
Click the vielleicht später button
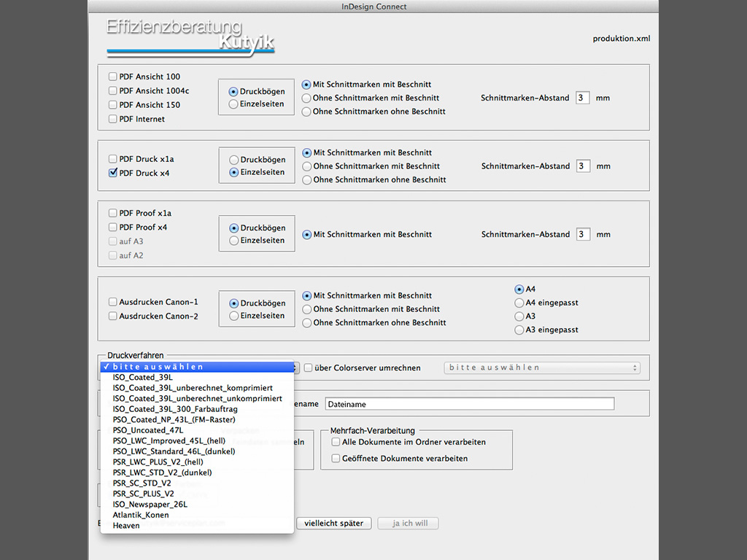[334, 524]
